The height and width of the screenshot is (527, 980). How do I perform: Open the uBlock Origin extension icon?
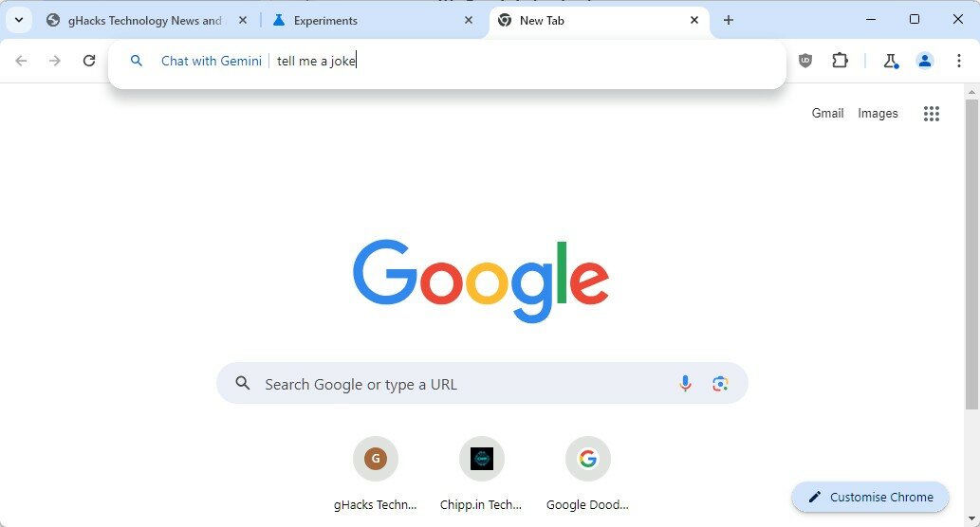(805, 61)
